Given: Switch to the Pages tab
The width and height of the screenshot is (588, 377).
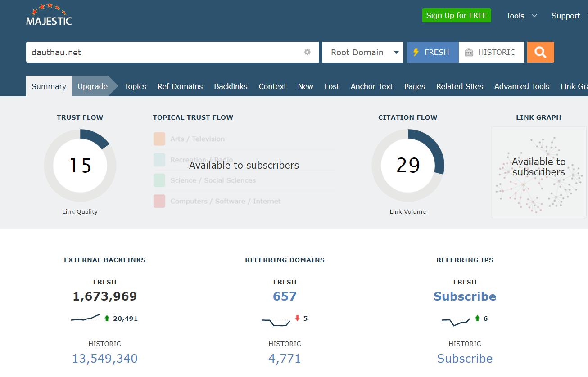Looking at the screenshot, I should (415, 86).
